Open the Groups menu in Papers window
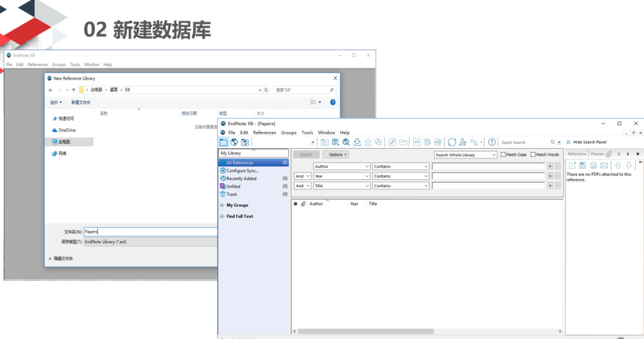The width and height of the screenshot is (644, 339). [x=289, y=132]
